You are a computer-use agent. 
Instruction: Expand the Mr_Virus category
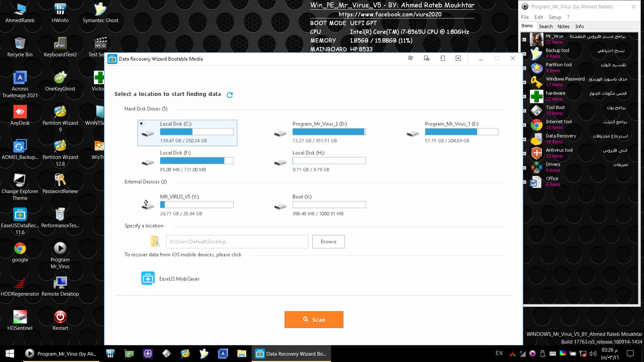click(x=524, y=40)
